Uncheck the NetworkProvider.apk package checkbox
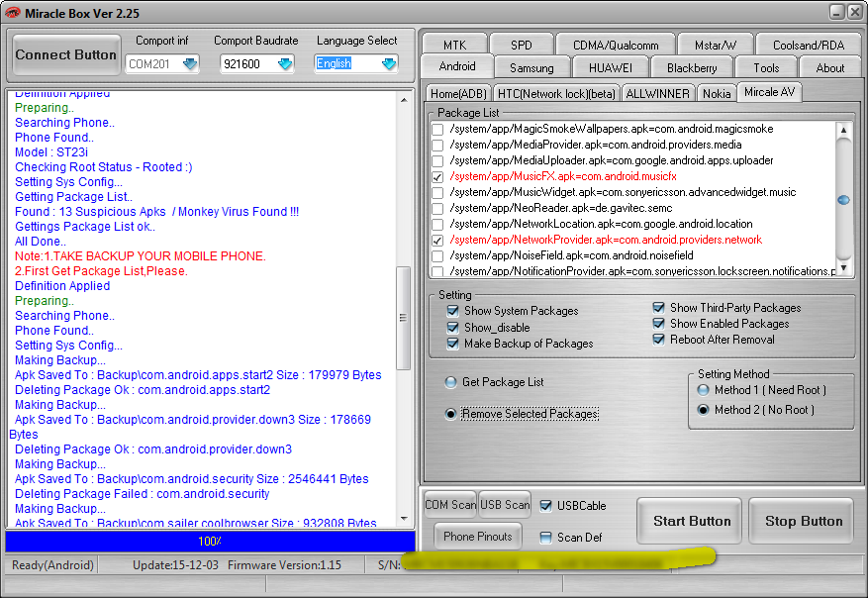This screenshot has height=598, width=868. 437,241
